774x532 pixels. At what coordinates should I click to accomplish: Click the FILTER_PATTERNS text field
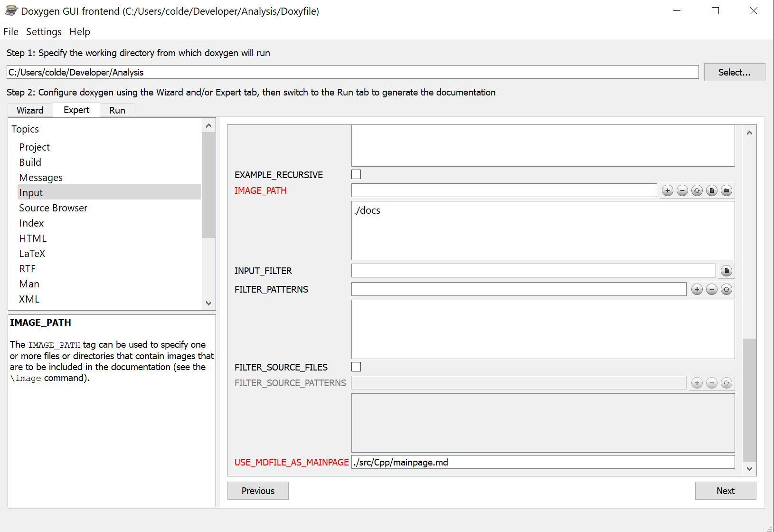(519, 289)
